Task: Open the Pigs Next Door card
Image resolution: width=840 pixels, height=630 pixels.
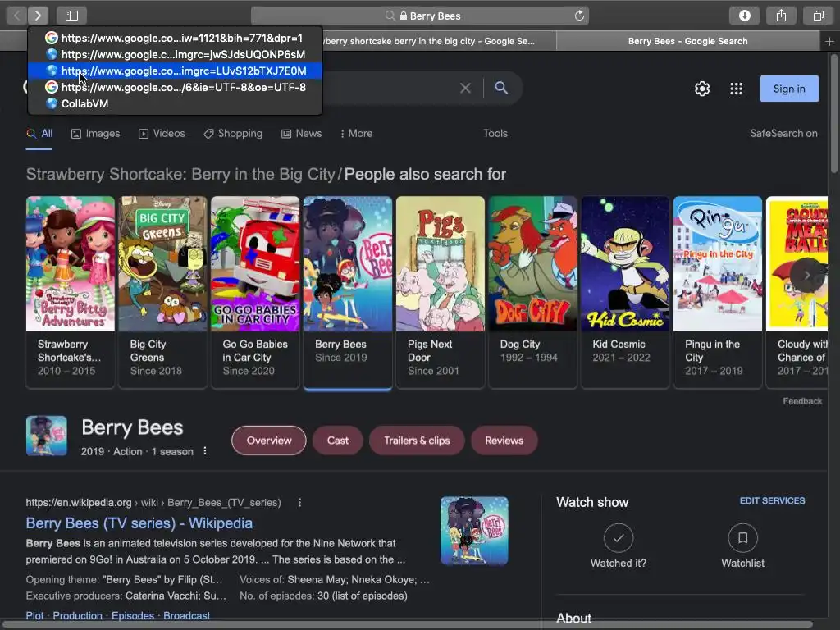Action: point(441,292)
